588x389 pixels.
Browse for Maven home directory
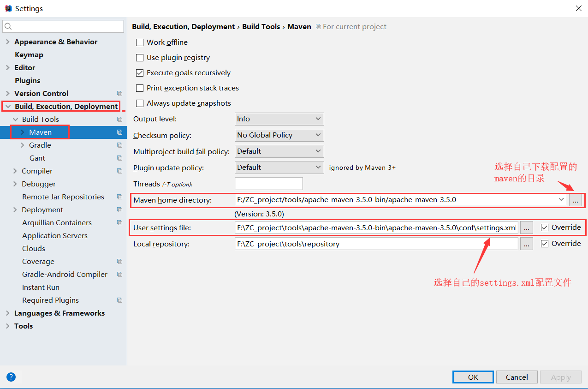point(575,200)
